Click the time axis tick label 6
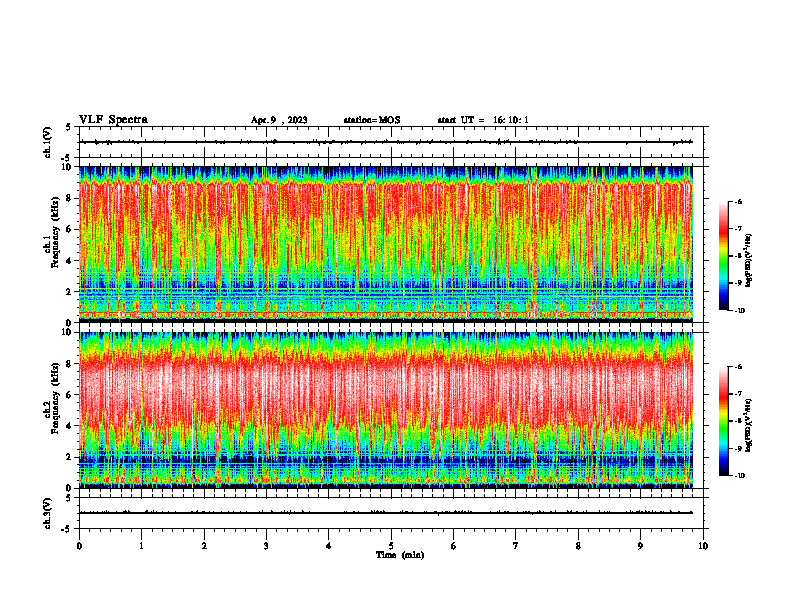Image resolution: width=792 pixels, height=612 pixels. click(454, 546)
